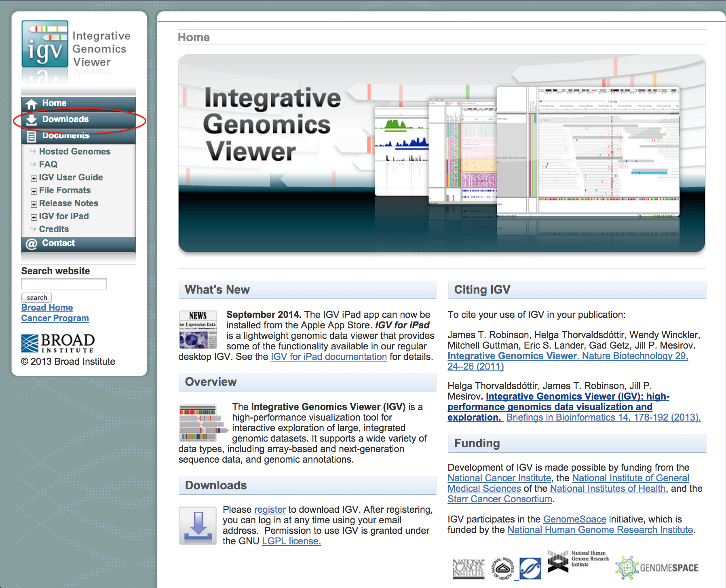The width and height of the screenshot is (726, 588).
Task: Expand the IGV User Guide tree node
Action: [x=34, y=178]
